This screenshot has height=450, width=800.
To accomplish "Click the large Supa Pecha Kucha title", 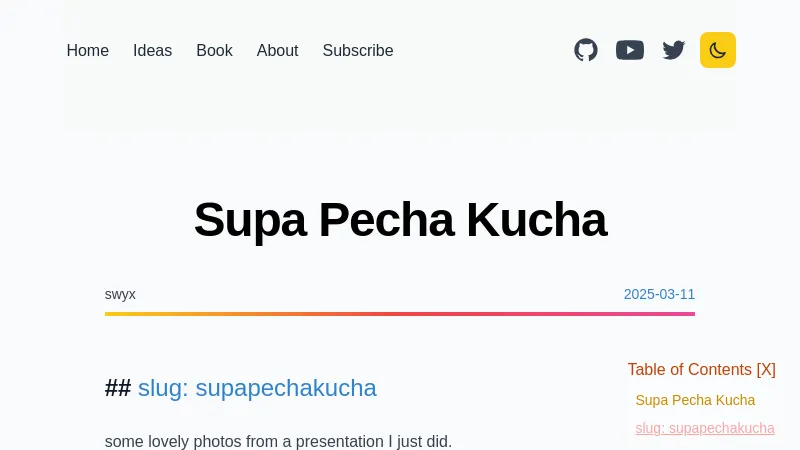I will click(400, 220).
